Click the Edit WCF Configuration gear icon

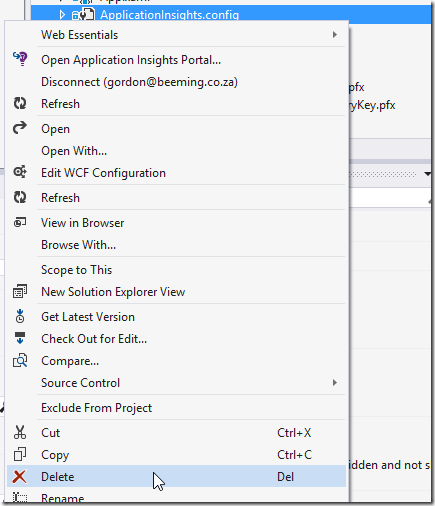pyautogui.click(x=20, y=172)
